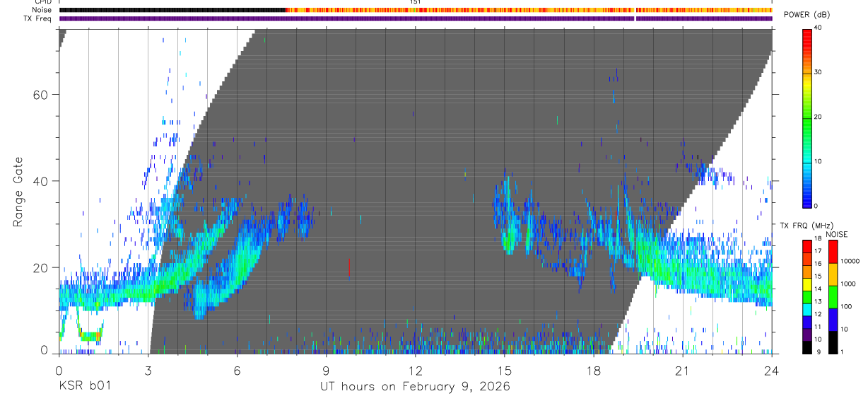Click the "3" UT hour axis tick
This screenshot has width=868, height=401.
148,371
